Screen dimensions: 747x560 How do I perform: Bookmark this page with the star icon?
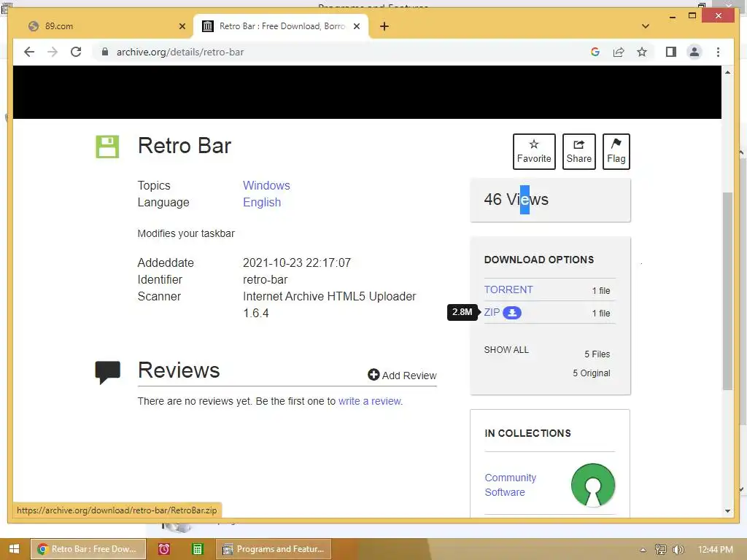point(642,52)
